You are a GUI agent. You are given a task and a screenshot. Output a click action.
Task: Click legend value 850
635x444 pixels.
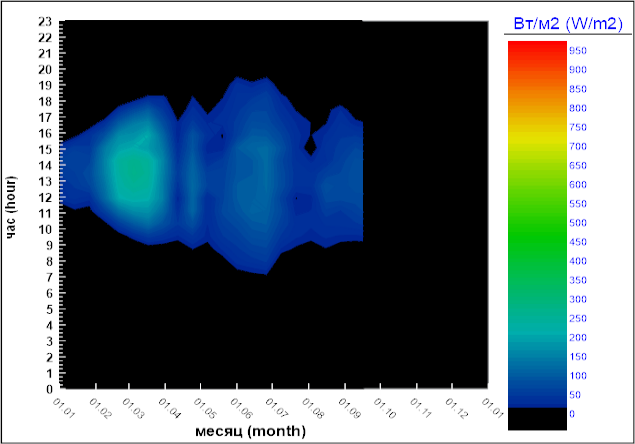pyautogui.click(x=578, y=89)
